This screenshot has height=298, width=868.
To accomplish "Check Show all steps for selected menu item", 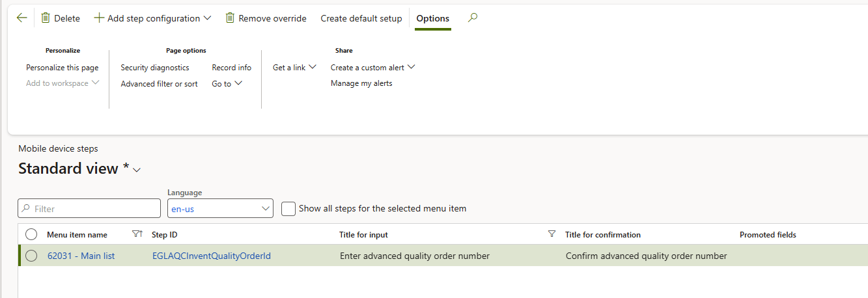I will pos(288,208).
